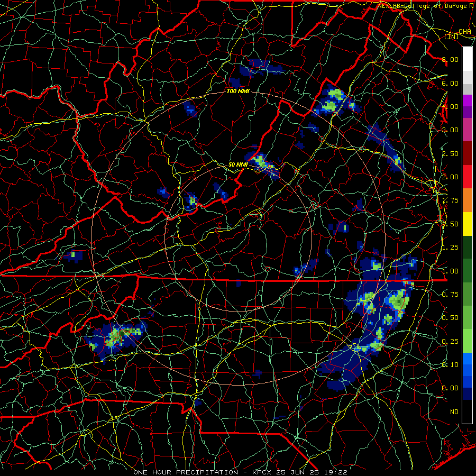The image size is (476, 476).
Task: Click the pink 3.00 legend swatch
Action: pos(467,130)
